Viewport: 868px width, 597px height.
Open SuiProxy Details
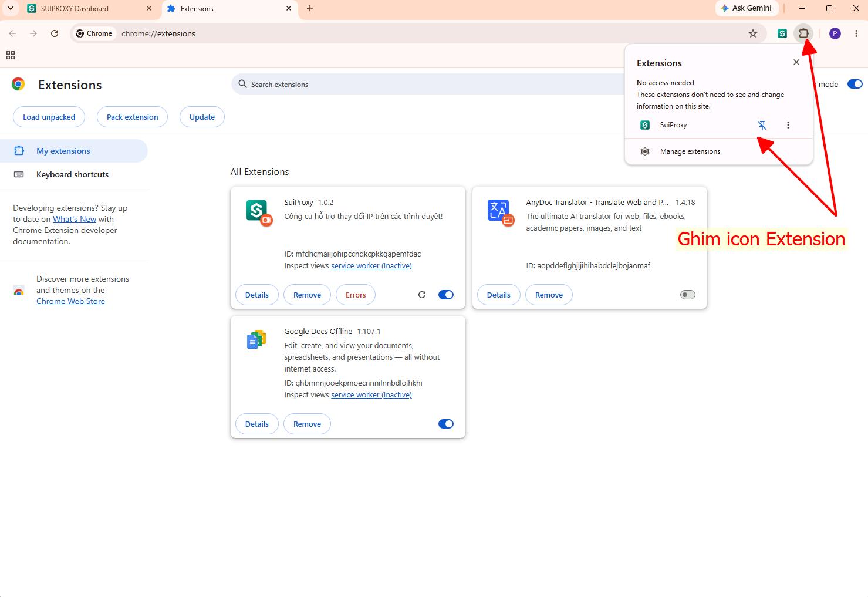click(257, 295)
